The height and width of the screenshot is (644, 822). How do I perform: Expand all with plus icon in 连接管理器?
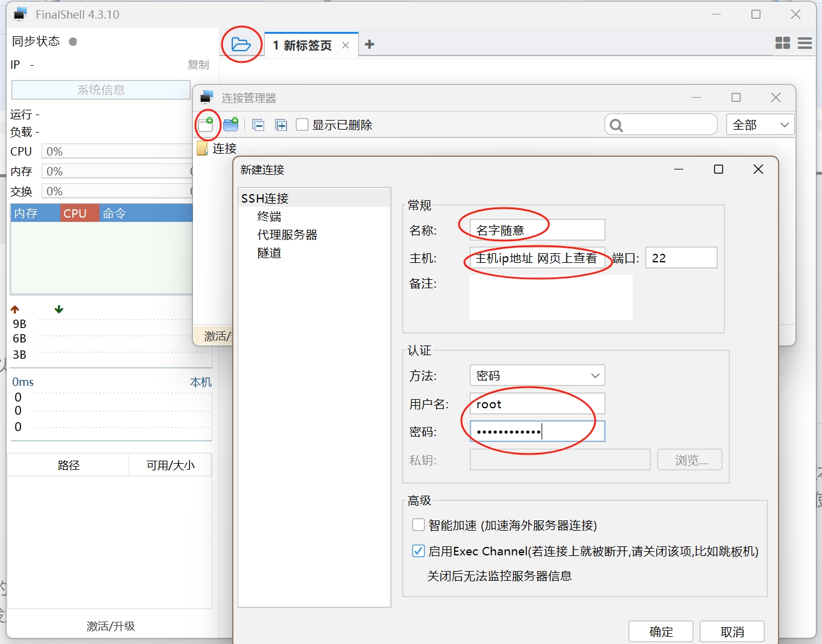pos(281,125)
